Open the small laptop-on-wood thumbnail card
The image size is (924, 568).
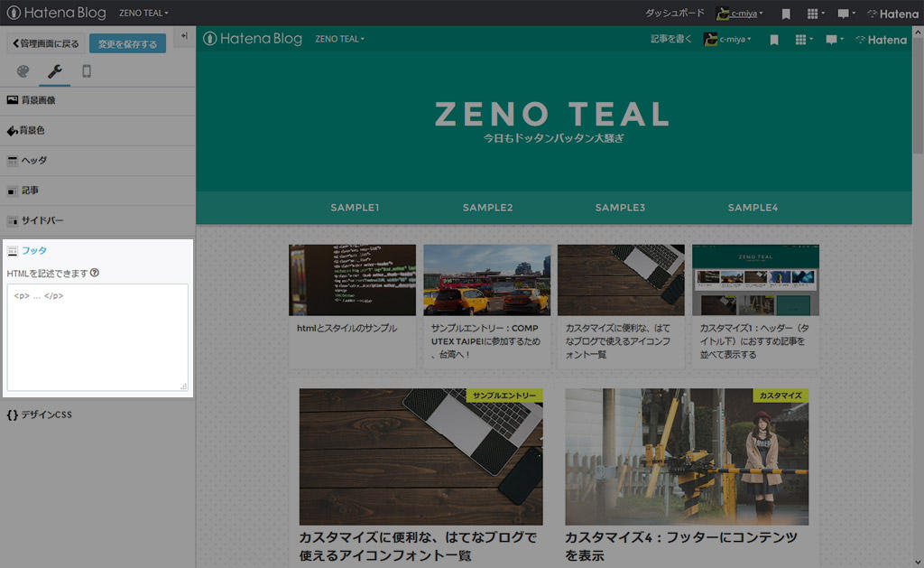[621, 280]
